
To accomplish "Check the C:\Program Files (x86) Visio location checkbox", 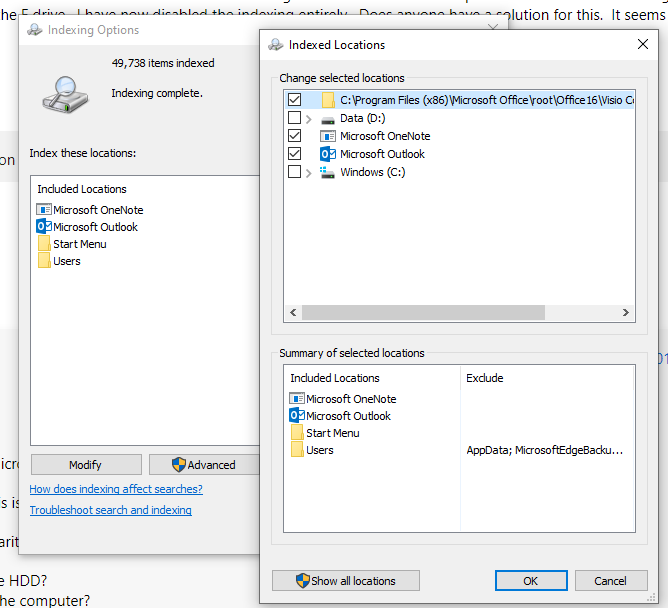I will point(294,100).
